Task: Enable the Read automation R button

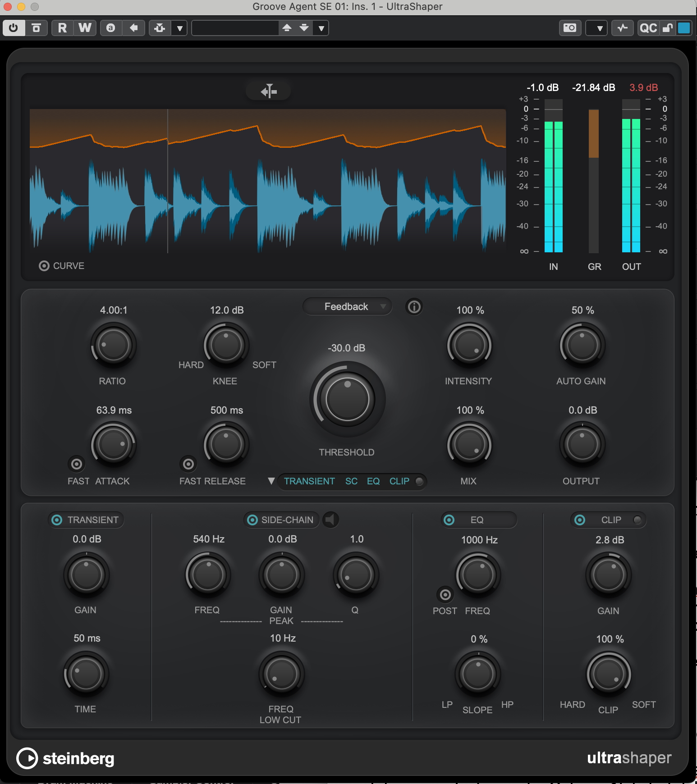Action: coord(62,28)
